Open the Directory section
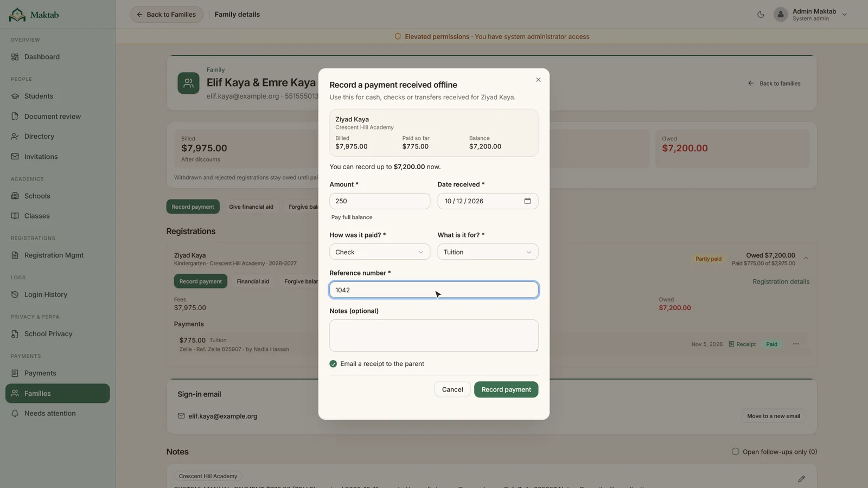The image size is (868, 488). pos(58,137)
